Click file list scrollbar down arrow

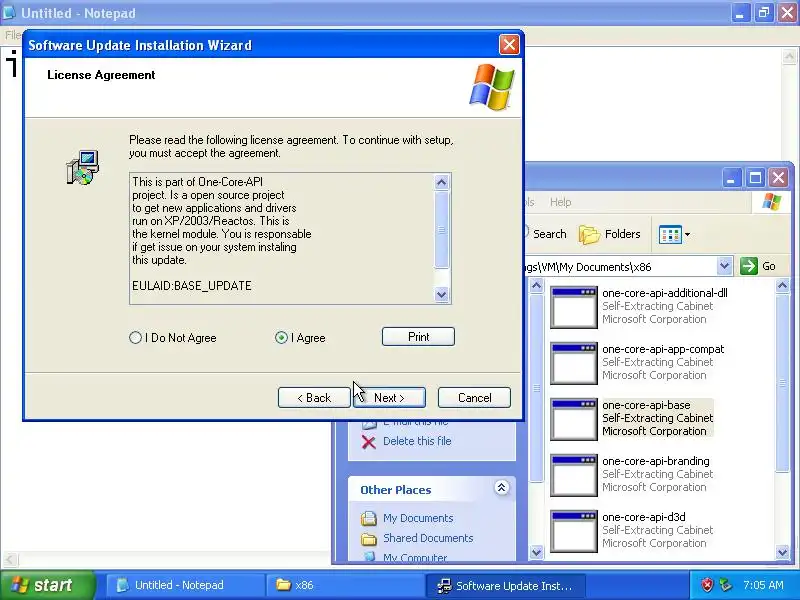782,552
